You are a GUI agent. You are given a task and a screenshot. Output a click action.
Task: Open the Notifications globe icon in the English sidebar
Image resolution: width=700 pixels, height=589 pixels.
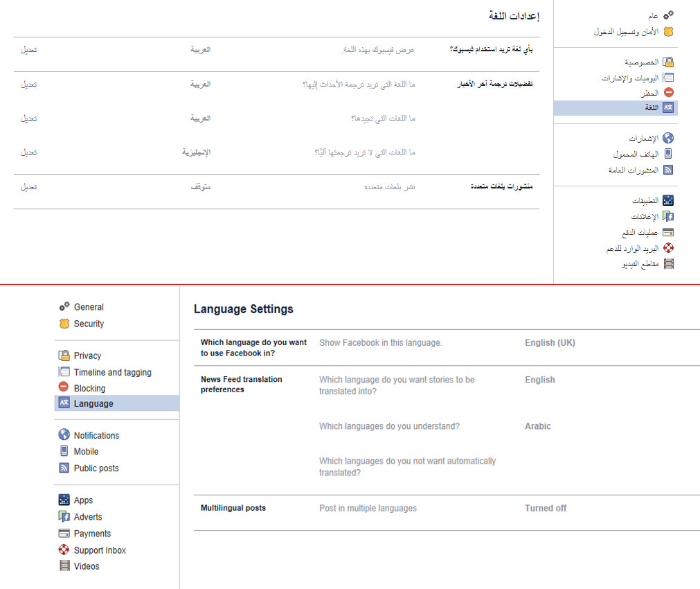pos(64,434)
